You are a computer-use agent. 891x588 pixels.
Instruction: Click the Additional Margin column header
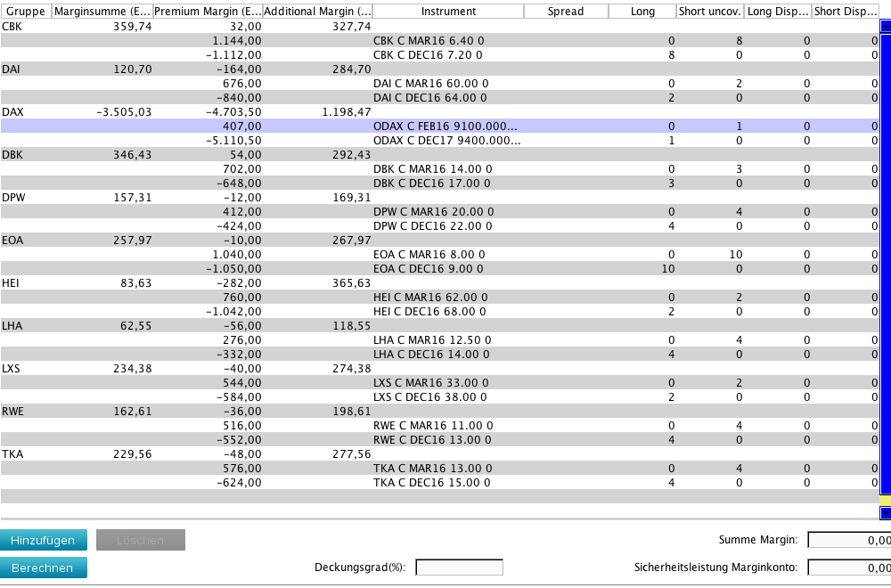(318, 12)
